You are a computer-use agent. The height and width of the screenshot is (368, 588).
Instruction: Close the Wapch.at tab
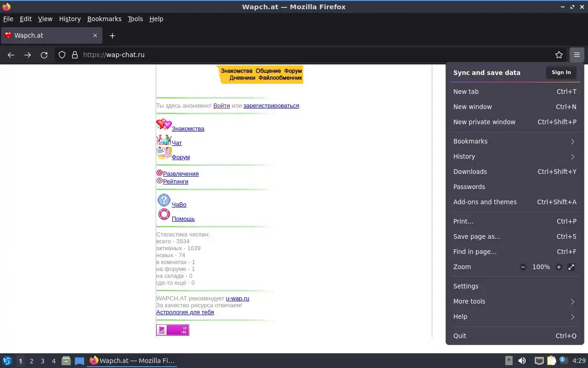pyautogui.click(x=95, y=35)
